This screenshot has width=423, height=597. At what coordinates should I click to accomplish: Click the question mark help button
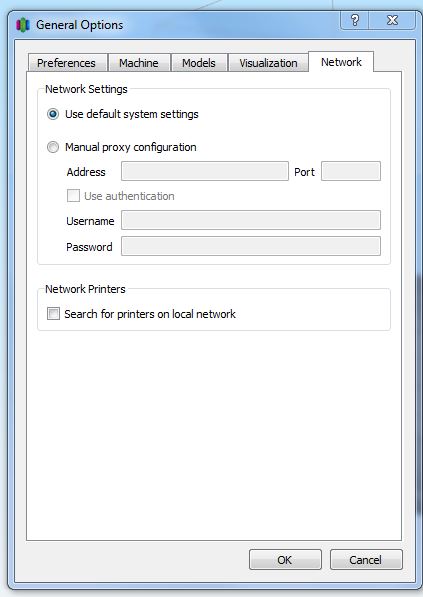(x=354, y=20)
